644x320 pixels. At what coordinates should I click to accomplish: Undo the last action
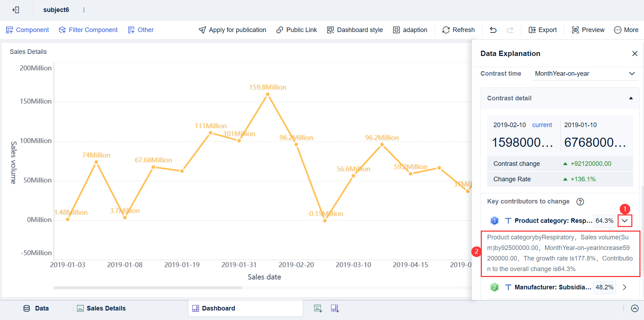[493, 30]
